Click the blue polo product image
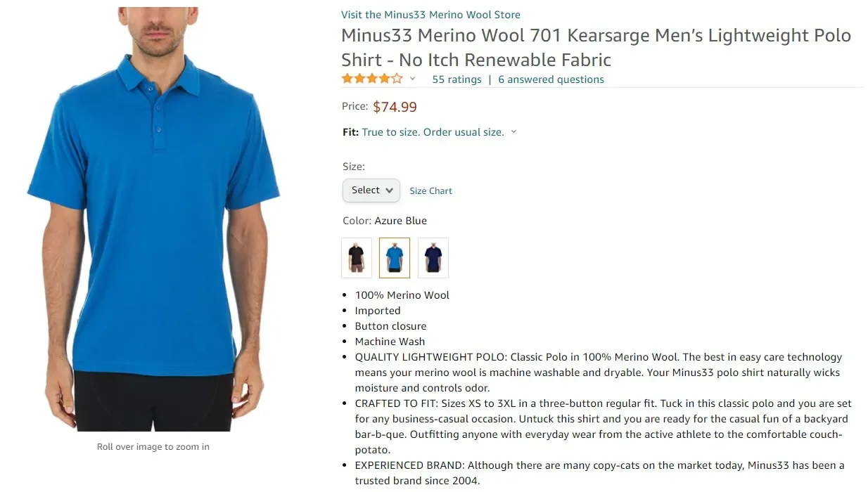Image resolution: width=868 pixels, height=492 pixels. 153,219
